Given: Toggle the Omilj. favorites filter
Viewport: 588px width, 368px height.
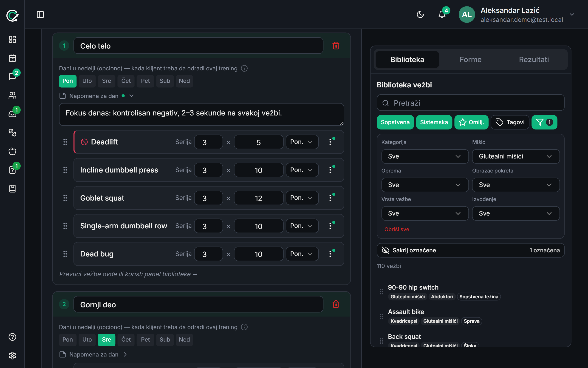Looking at the screenshot, I should coord(471,122).
